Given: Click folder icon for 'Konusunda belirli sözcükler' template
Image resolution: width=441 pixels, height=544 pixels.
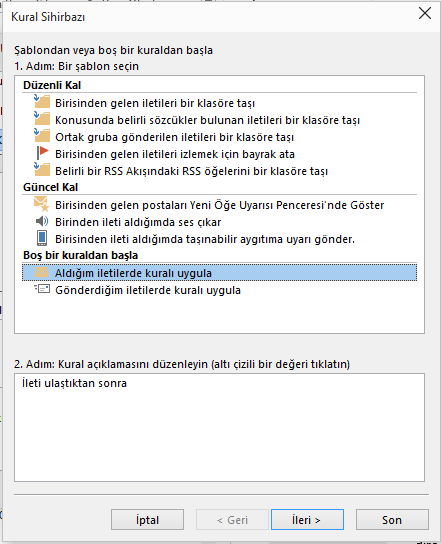Looking at the screenshot, I should (42, 119).
